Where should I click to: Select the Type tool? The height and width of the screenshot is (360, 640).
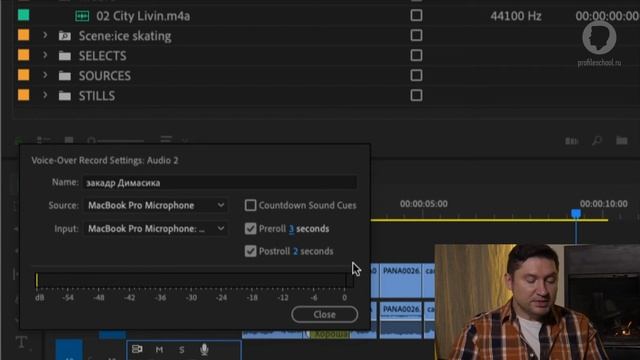[22, 342]
